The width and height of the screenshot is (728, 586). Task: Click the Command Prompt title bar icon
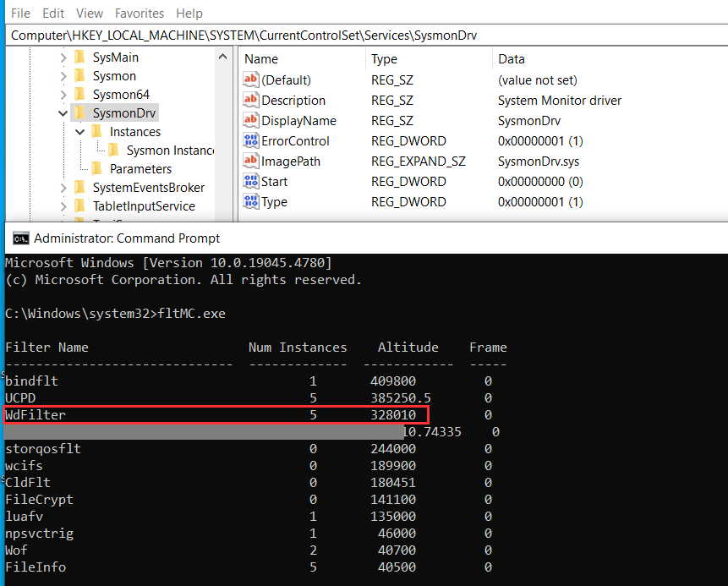[21, 238]
